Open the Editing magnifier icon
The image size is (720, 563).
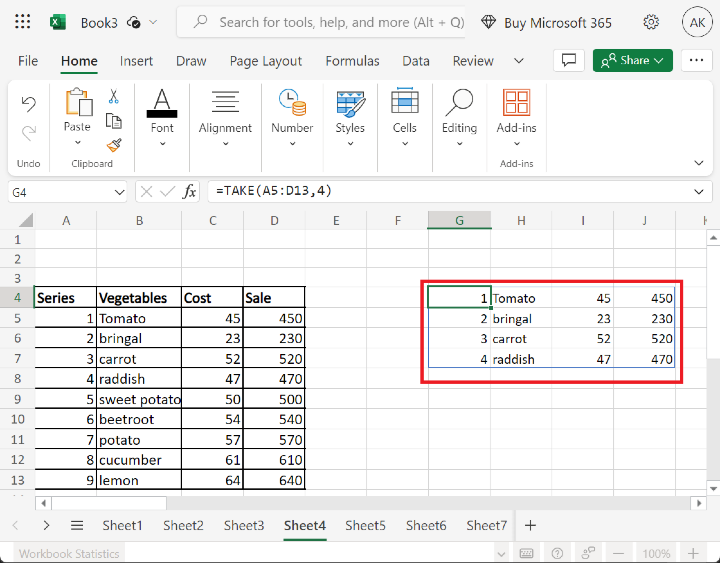point(459,102)
